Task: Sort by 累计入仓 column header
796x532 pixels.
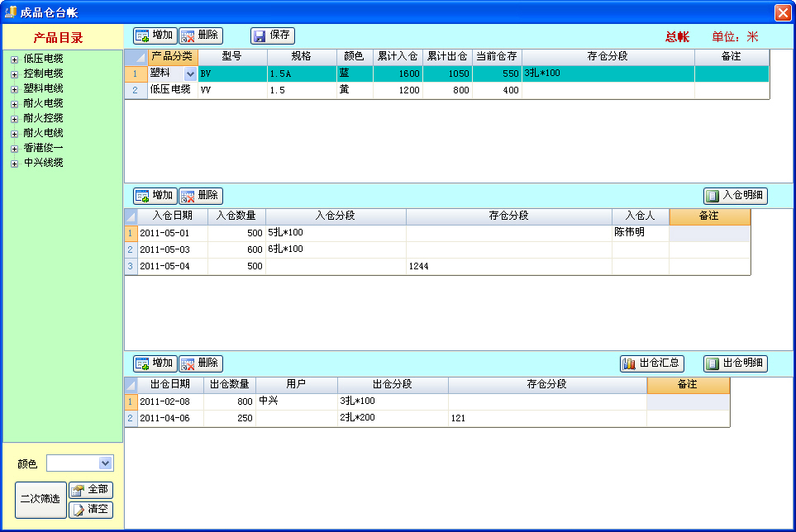Action: [398, 56]
